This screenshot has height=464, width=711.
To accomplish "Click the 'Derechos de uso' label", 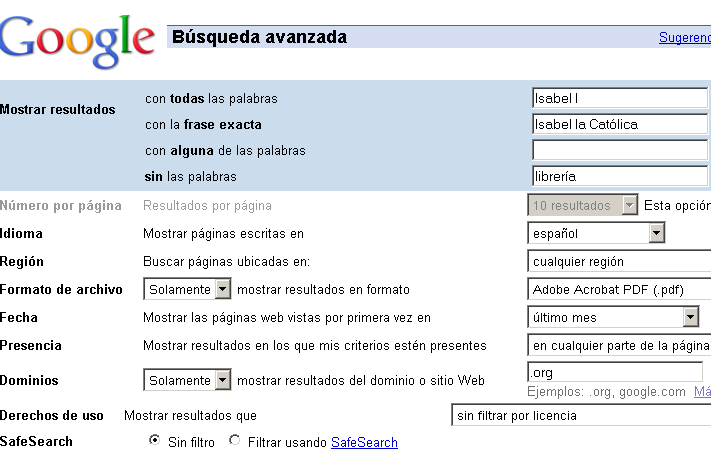I will [52, 415].
